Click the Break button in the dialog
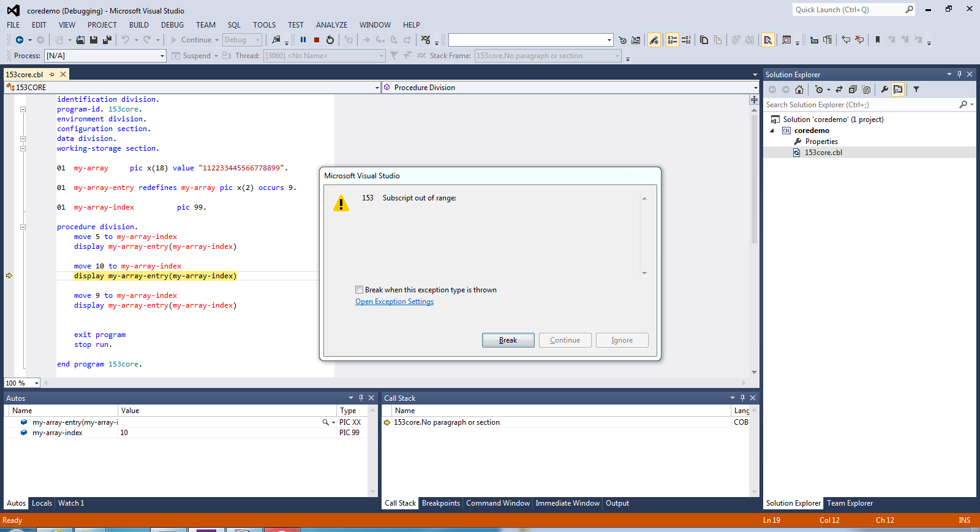This screenshot has height=532, width=980. point(508,340)
